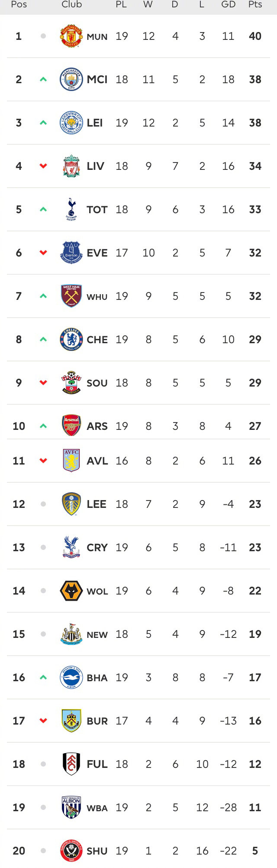
Task: Click the red down arrow beside LIV
Action: point(43,166)
